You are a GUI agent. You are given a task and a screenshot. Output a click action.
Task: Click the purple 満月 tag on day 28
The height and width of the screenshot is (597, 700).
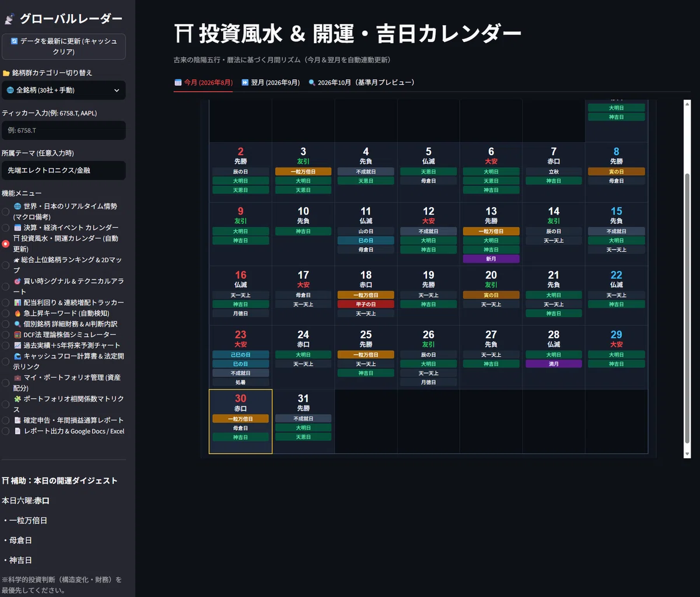click(554, 364)
